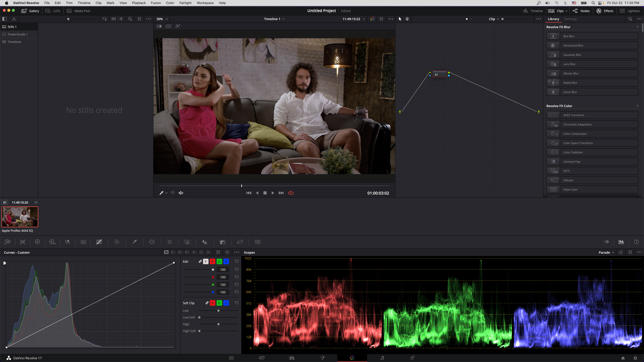The image size is (644, 362).
Task: Open the Timeline 1 selector dropdown
Action: [274, 19]
